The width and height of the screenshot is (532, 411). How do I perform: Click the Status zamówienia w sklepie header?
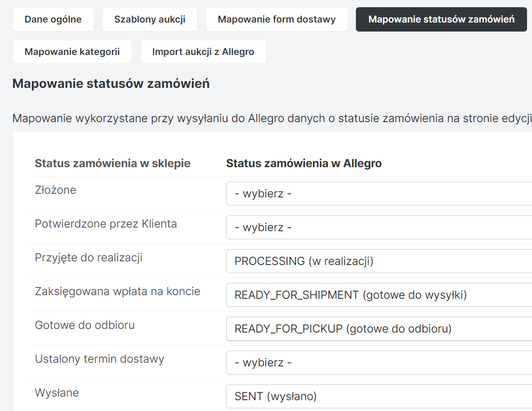[x=113, y=163]
